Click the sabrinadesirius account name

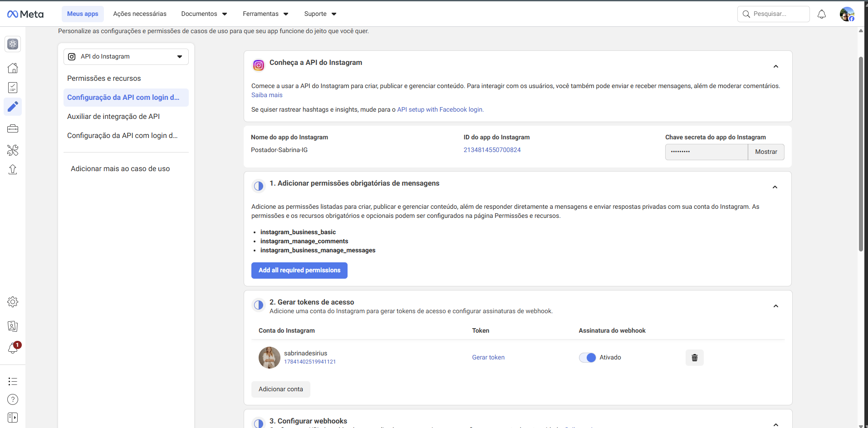305,354
